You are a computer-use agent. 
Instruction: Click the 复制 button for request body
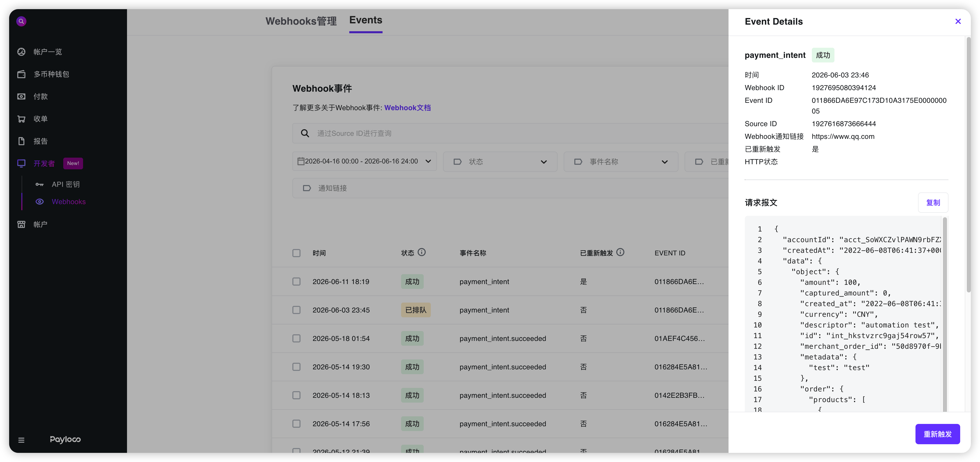pyautogui.click(x=933, y=203)
